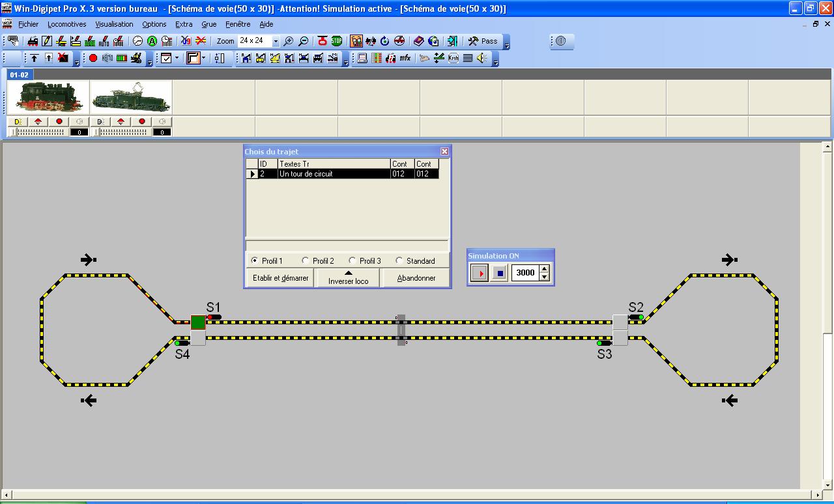Click the Kmh speed icon
834x504 pixels.
point(453,59)
